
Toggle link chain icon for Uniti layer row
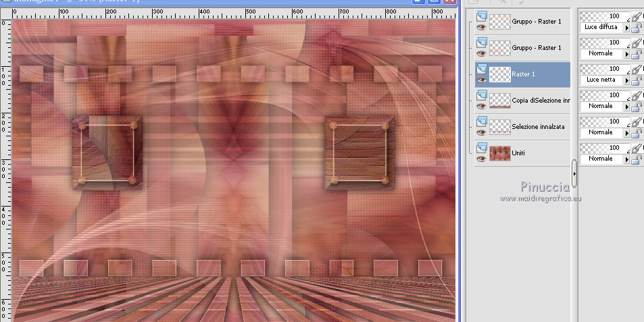point(637,149)
